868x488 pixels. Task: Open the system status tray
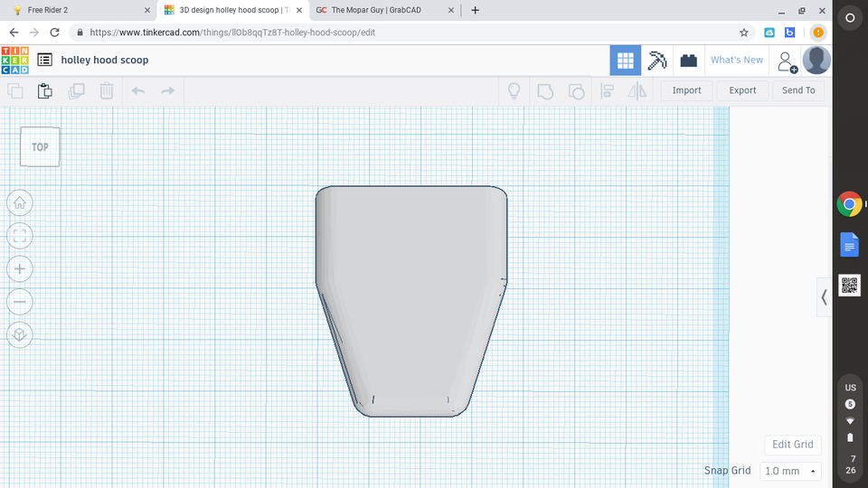[850, 428]
